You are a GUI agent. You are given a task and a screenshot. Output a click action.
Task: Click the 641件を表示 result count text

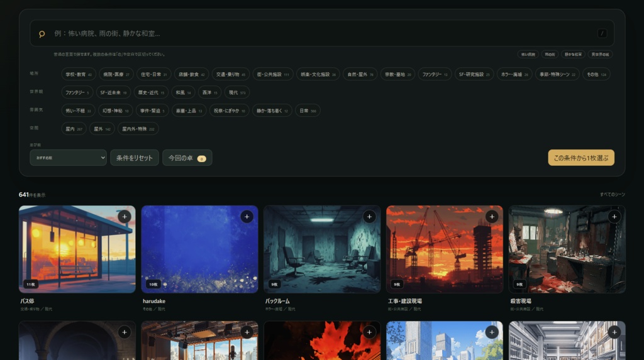(x=32, y=195)
